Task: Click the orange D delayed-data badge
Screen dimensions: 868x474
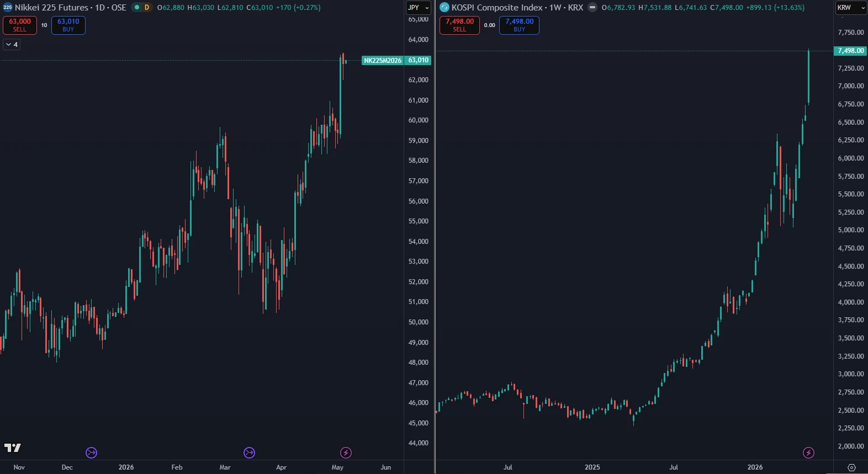Action: pyautogui.click(x=147, y=7)
